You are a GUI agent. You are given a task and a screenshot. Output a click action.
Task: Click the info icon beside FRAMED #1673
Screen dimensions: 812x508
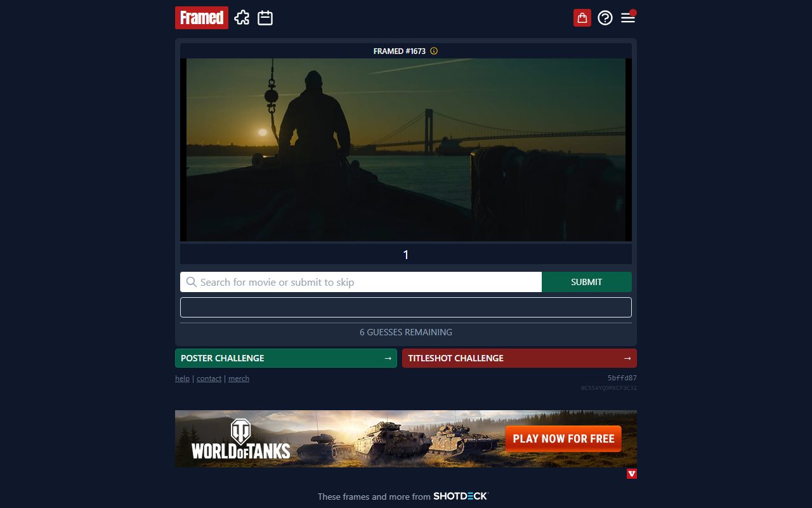point(434,51)
